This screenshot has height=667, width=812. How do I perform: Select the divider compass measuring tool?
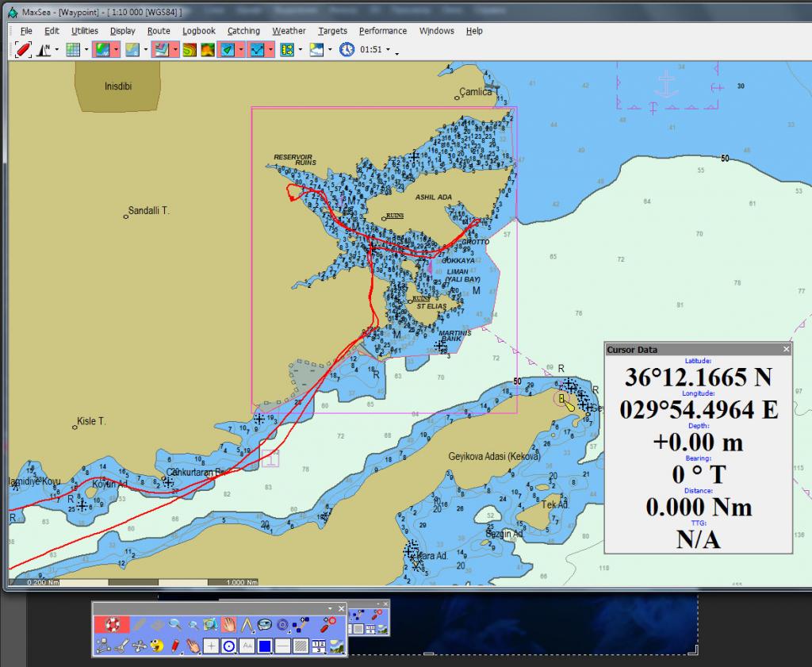[247, 624]
